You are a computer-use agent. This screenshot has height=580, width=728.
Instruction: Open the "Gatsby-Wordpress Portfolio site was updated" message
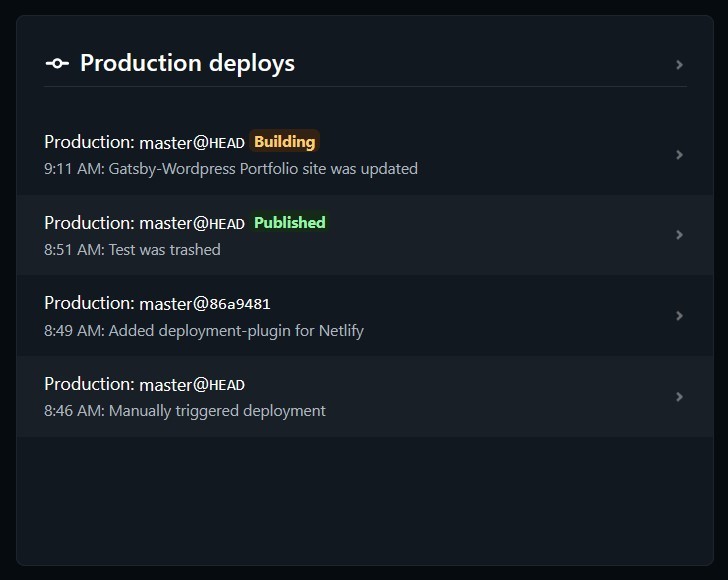click(x=263, y=169)
